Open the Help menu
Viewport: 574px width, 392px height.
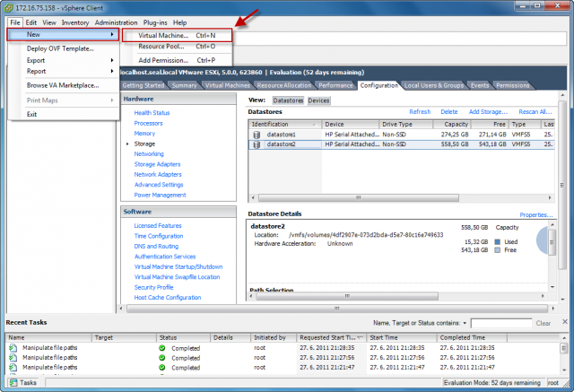click(179, 22)
